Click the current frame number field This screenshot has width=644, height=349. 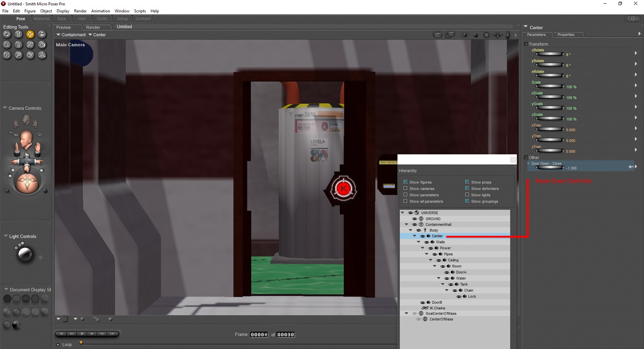(x=259, y=335)
